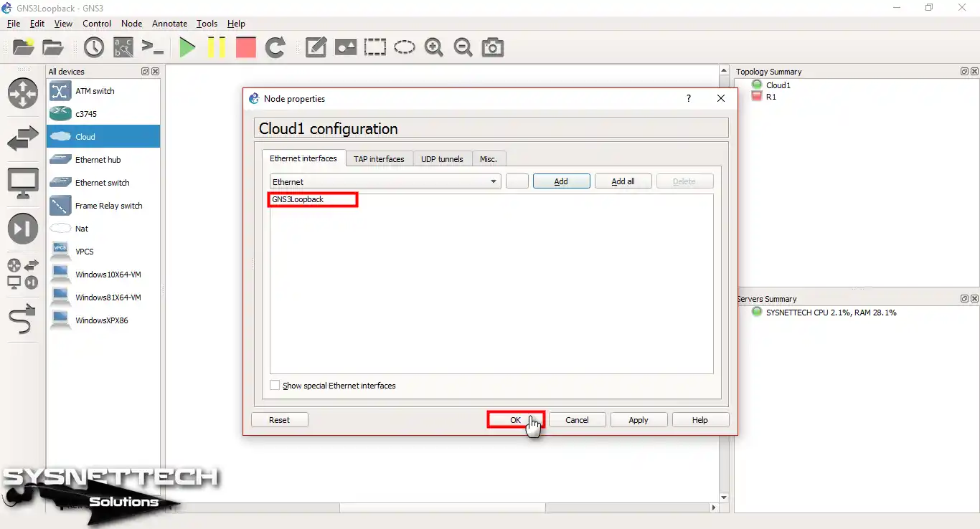Open the Help menu
Viewport: 980px width, 529px height.
(x=236, y=24)
